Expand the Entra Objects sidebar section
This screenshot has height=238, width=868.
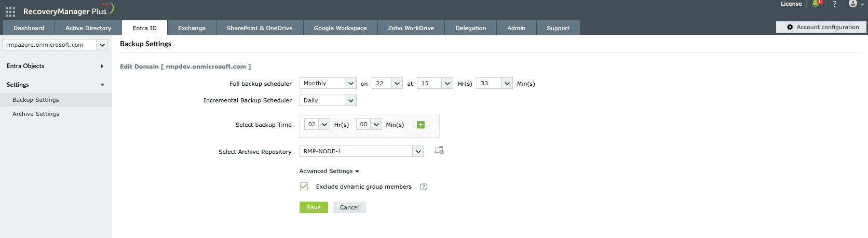[55, 66]
